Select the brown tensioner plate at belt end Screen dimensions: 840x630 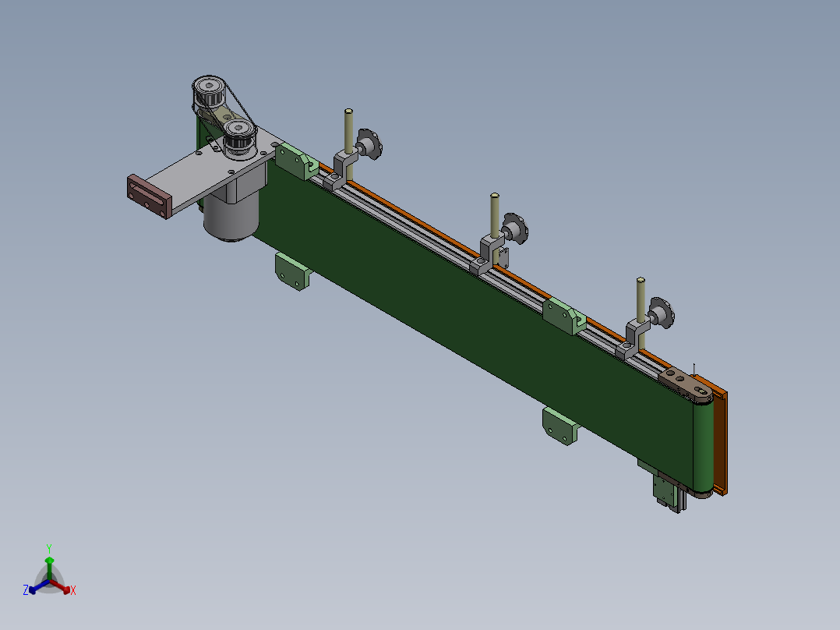click(686, 385)
